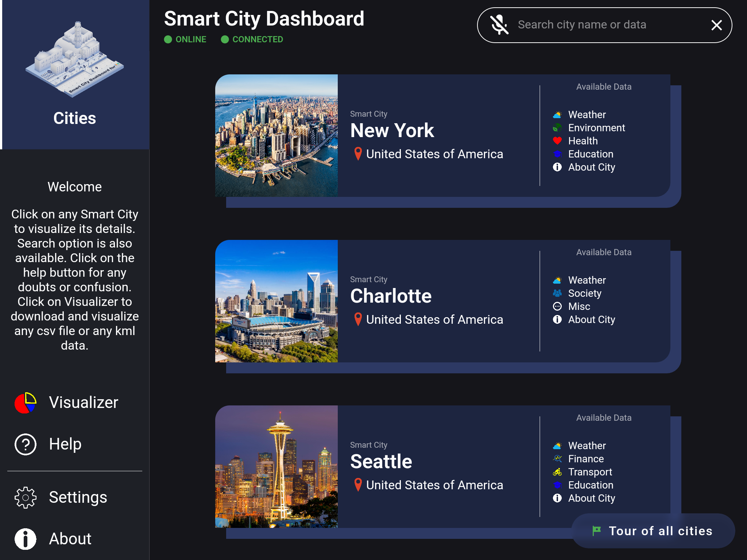Open Settings gear icon in sidebar
The image size is (747, 560).
pyautogui.click(x=26, y=498)
